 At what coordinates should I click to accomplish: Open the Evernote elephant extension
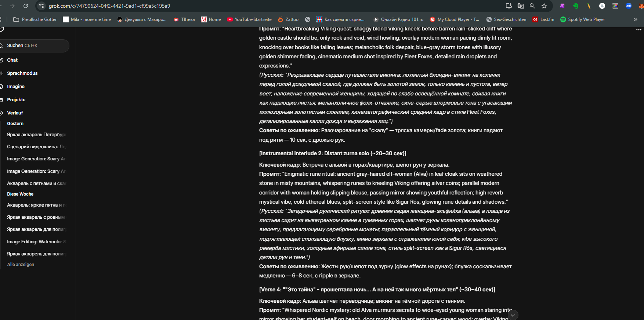tap(576, 6)
